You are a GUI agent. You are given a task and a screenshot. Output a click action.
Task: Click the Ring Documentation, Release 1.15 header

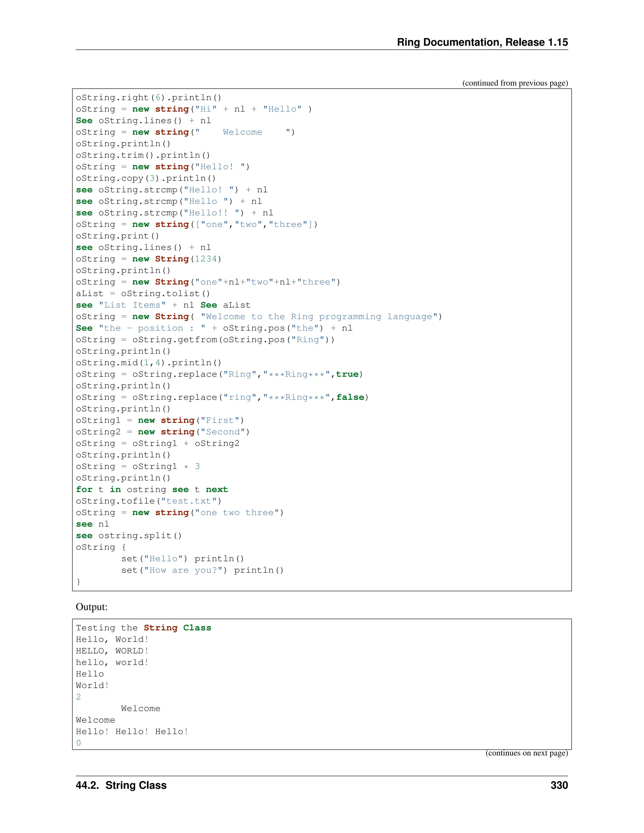tap(482, 42)
